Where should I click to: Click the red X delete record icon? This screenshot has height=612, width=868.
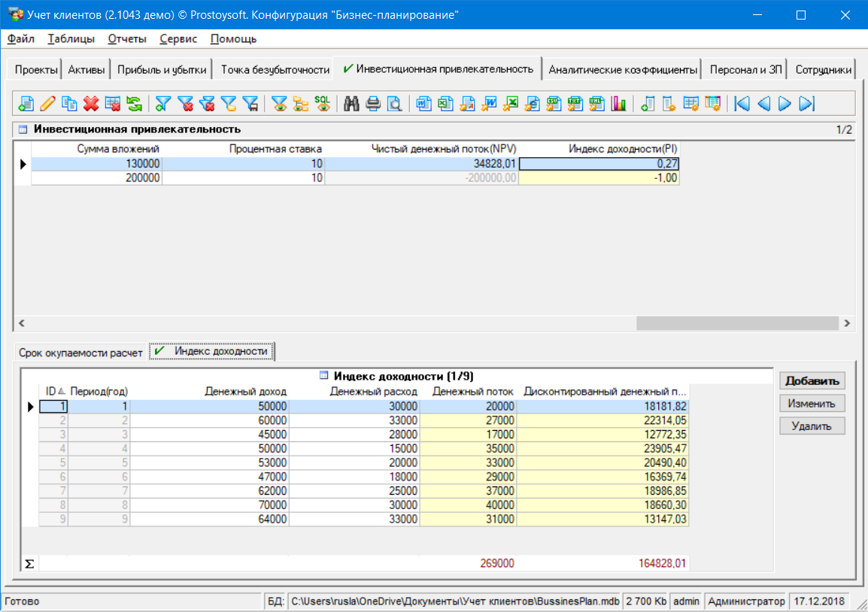point(92,104)
